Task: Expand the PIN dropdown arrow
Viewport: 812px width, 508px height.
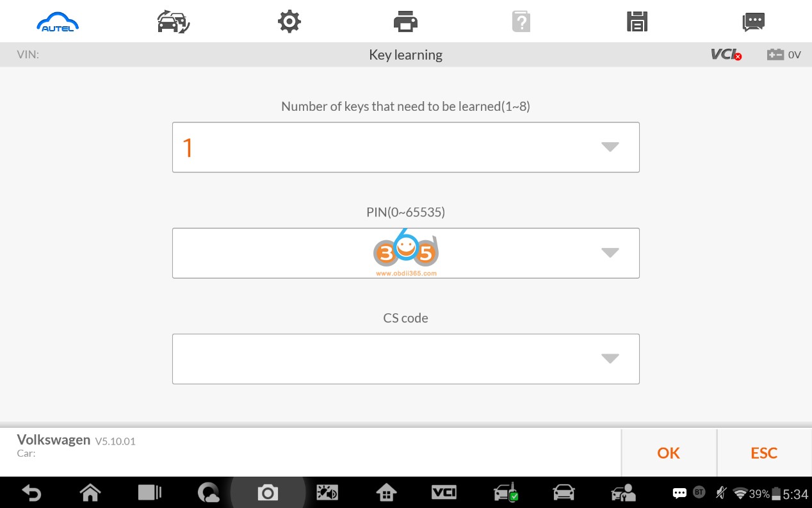Action: tap(610, 253)
